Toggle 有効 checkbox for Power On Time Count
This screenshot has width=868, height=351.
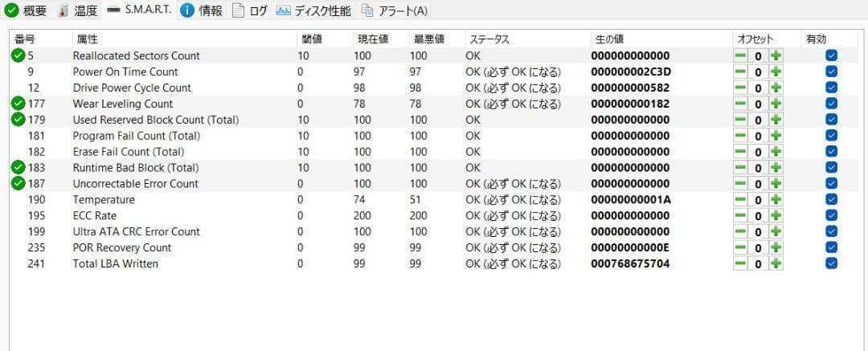[831, 72]
